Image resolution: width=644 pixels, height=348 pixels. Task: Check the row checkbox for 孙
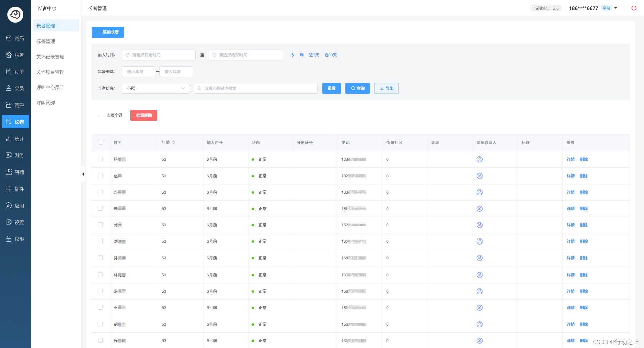100,258
